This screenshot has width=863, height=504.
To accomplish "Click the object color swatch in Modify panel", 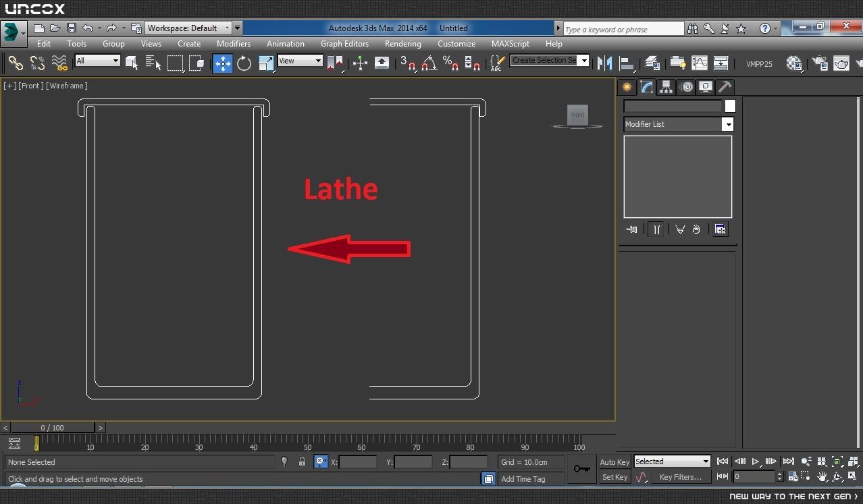I will click(730, 106).
